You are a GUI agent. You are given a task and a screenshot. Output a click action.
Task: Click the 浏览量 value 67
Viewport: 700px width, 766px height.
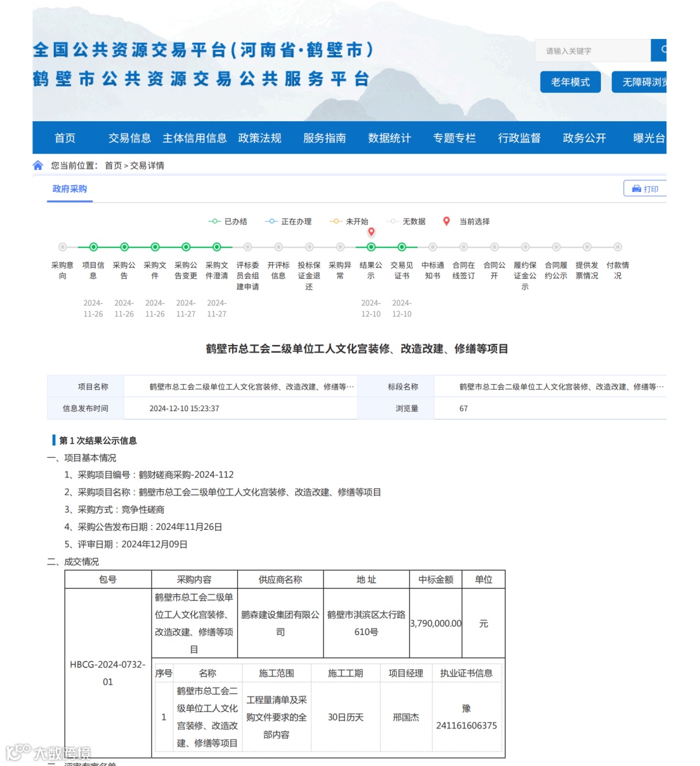pos(463,409)
